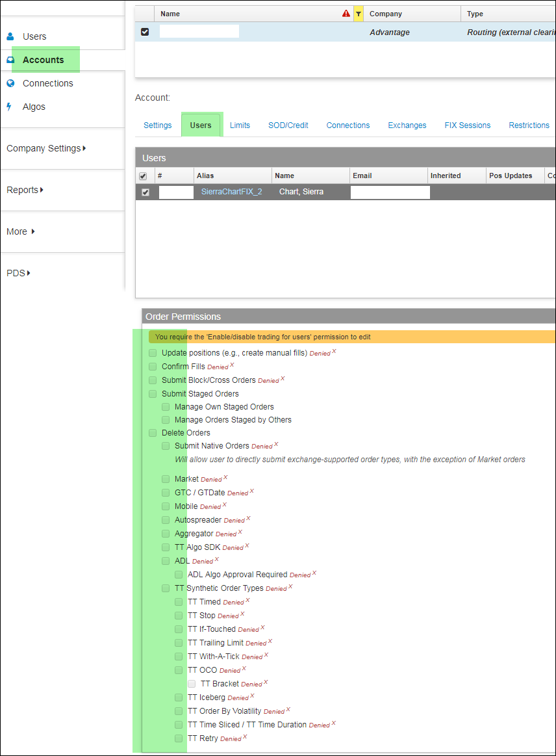Check the TT Order By Volatility checkbox
The width and height of the screenshot is (556, 756).
[179, 711]
